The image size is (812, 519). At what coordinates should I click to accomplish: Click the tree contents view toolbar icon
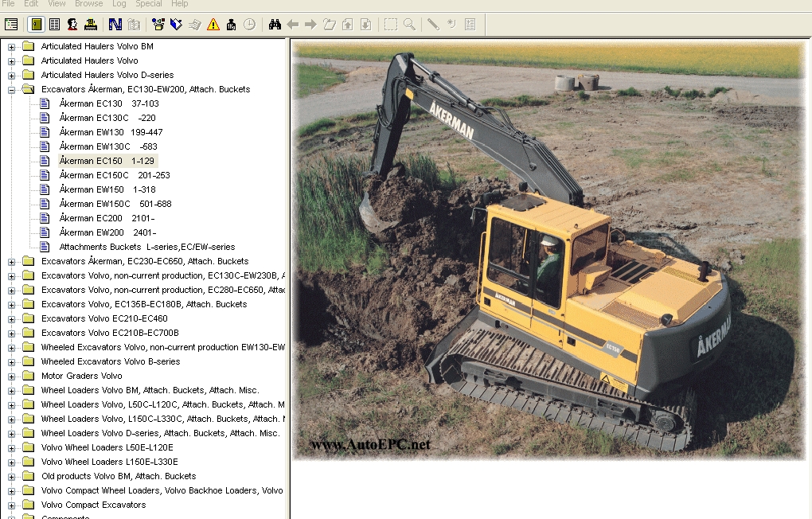coord(11,25)
